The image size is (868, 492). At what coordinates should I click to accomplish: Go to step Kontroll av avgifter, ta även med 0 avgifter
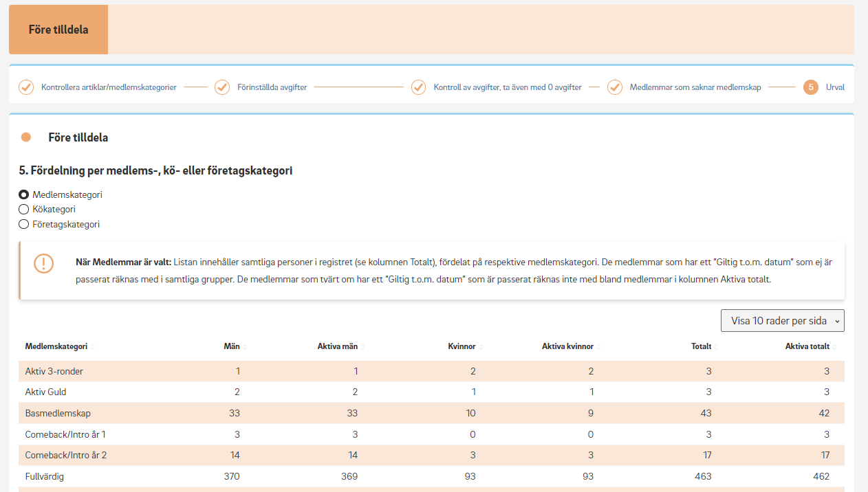point(508,88)
